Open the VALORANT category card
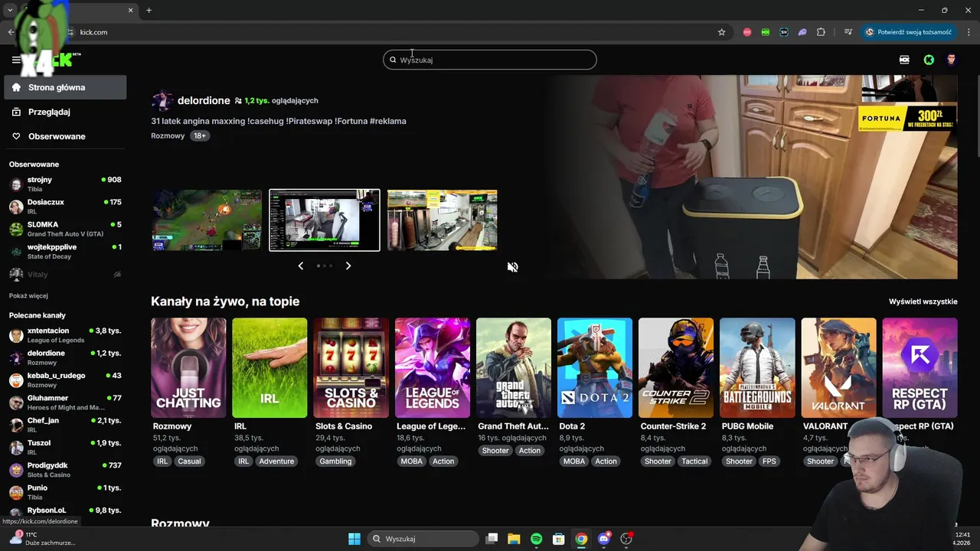 click(838, 367)
